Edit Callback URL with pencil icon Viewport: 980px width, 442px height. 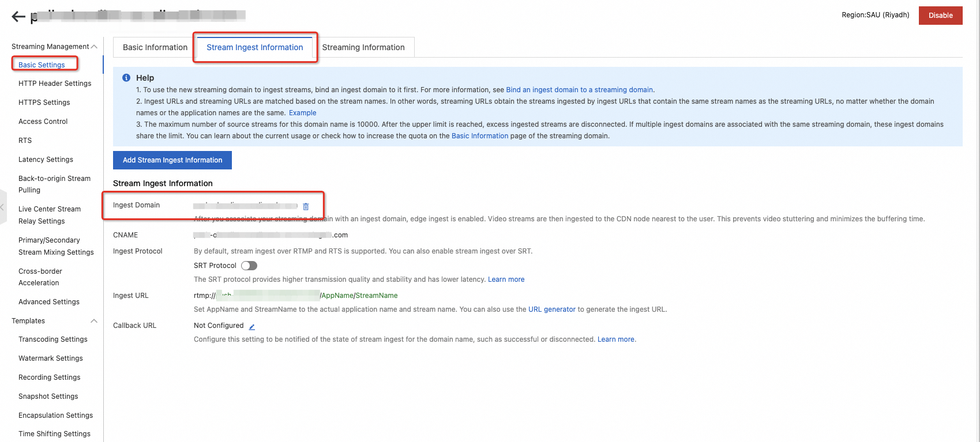(x=251, y=327)
